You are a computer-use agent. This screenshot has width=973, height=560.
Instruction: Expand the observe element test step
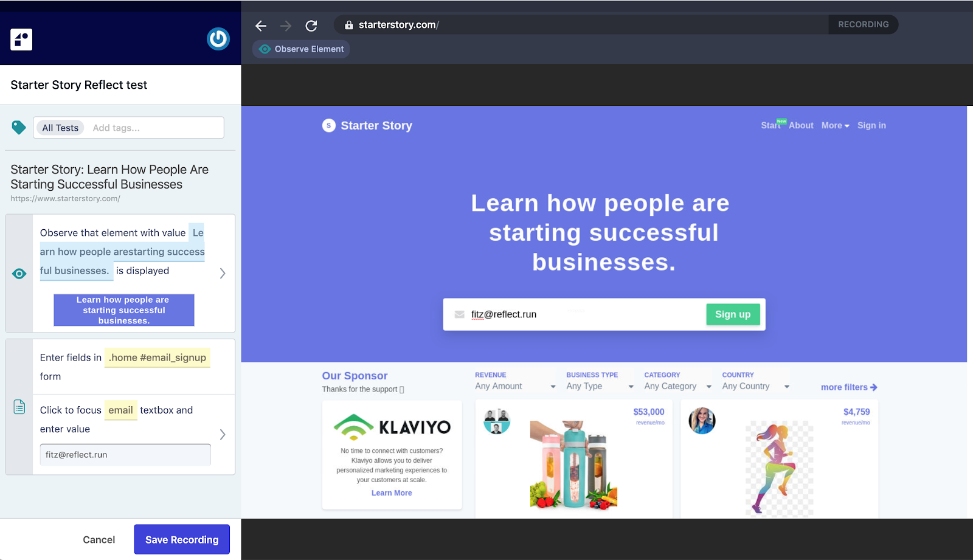tap(222, 274)
